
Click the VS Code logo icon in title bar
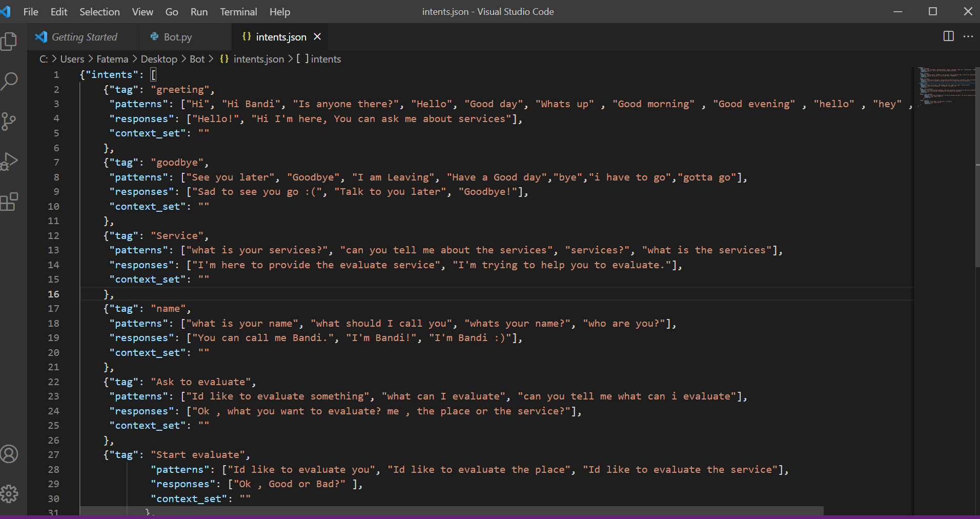tap(6, 11)
